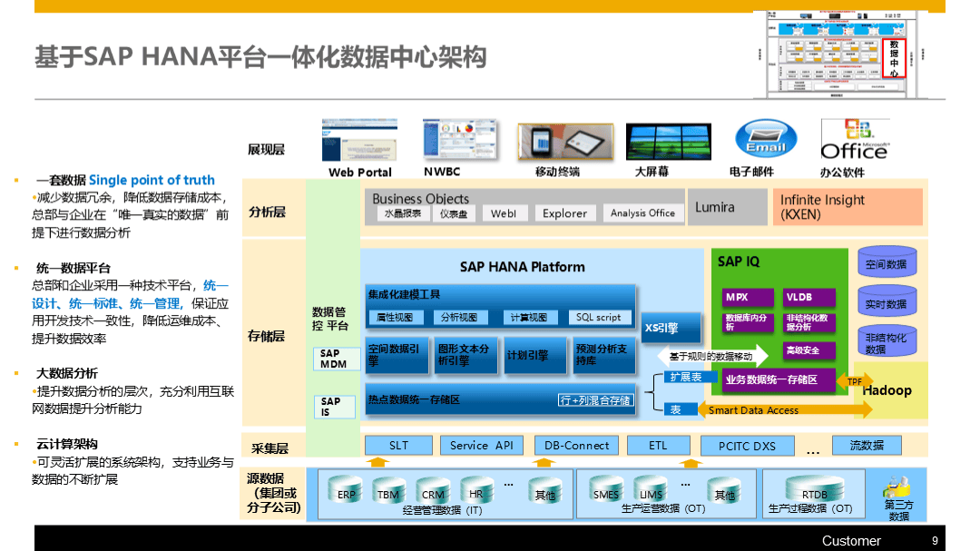Select the SQL script box

[x=599, y=318]
